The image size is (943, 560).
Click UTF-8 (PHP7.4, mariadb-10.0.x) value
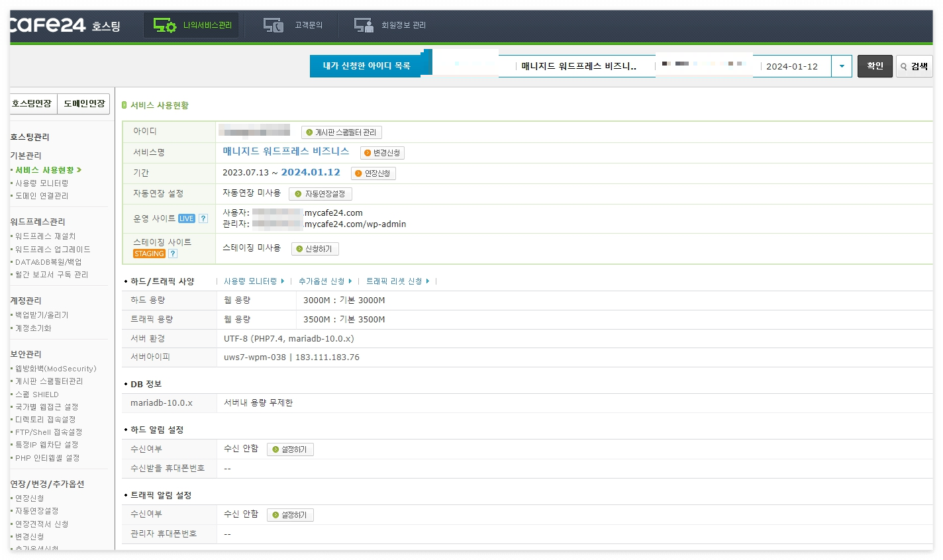pos(289,338)
